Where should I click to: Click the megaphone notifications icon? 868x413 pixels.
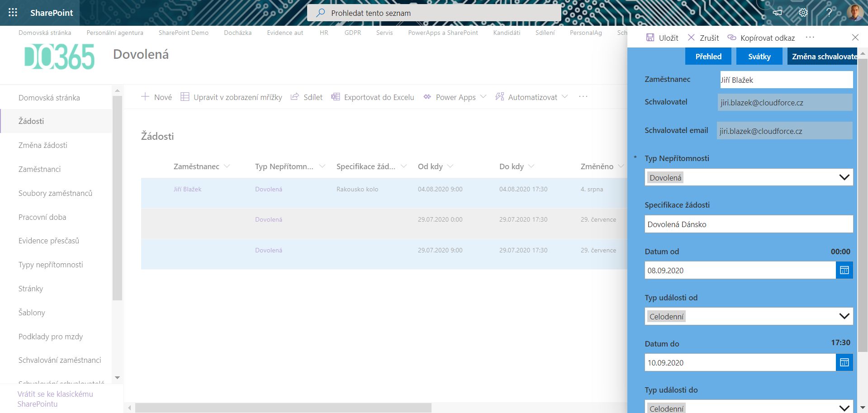[777, 13]
